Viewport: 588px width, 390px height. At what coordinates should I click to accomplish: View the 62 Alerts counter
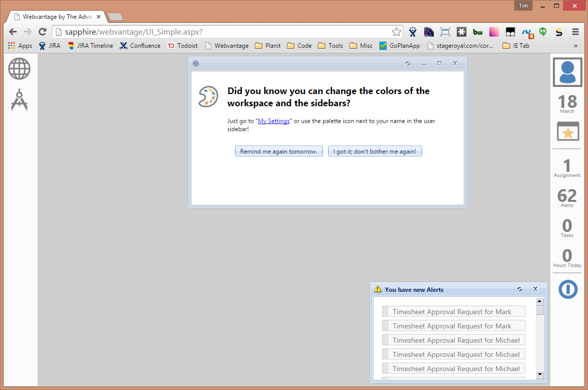point(567,198)
